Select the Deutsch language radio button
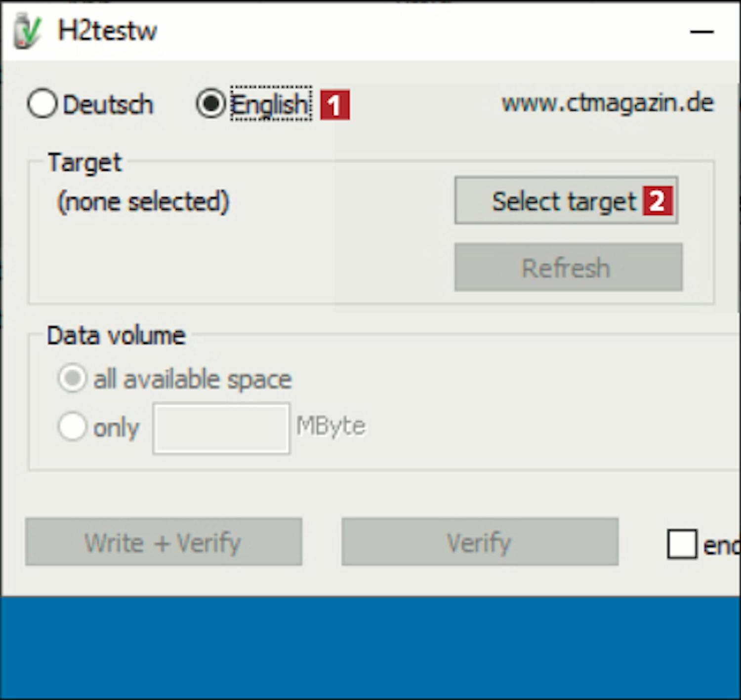741x700 pixels. coord(42,104)
